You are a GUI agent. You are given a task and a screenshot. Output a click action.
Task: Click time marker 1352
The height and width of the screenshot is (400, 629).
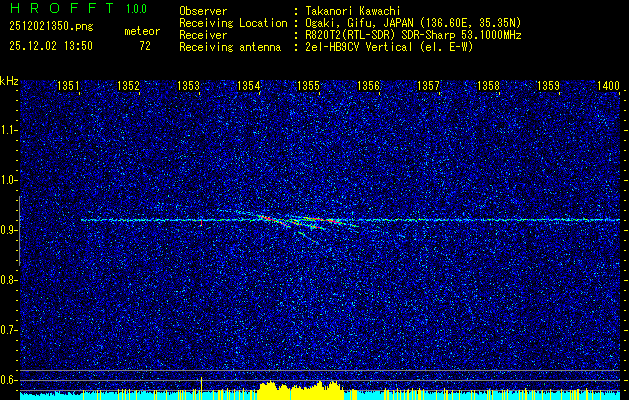tap(128, 86)
